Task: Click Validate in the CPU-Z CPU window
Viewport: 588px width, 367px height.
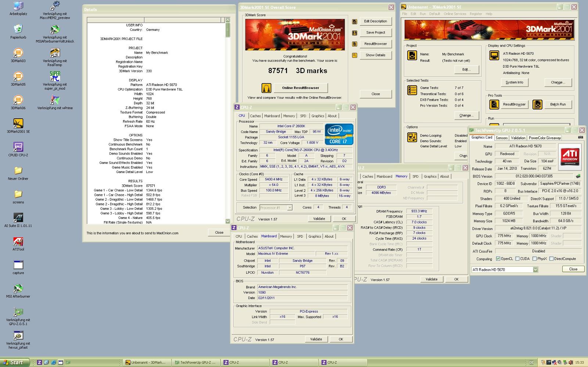Action: coord(319,219)
